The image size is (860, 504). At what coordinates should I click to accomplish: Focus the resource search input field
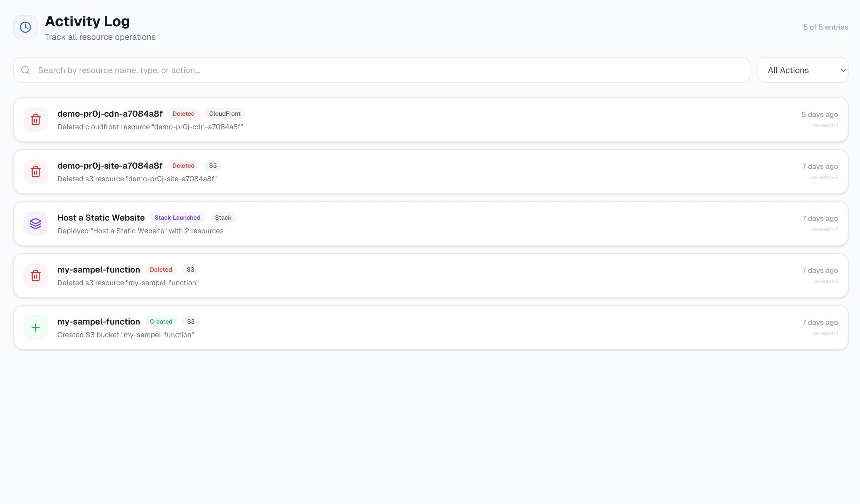tap(389, 70)
